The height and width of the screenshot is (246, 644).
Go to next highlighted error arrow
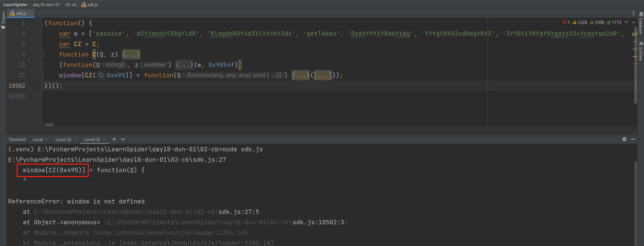(633, 22)
